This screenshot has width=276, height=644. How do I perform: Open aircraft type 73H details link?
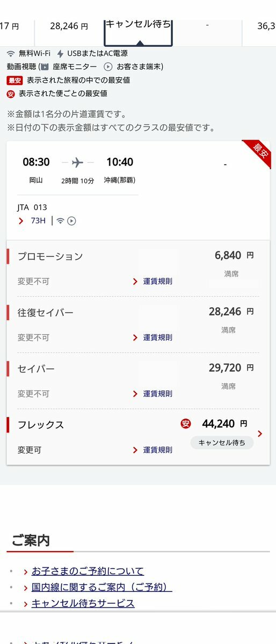[38, 221]
